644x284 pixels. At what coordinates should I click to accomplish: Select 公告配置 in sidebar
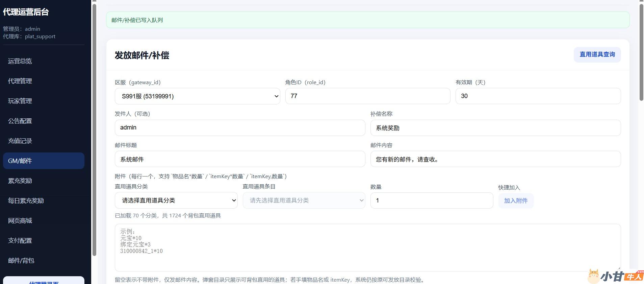coord(20,121)
